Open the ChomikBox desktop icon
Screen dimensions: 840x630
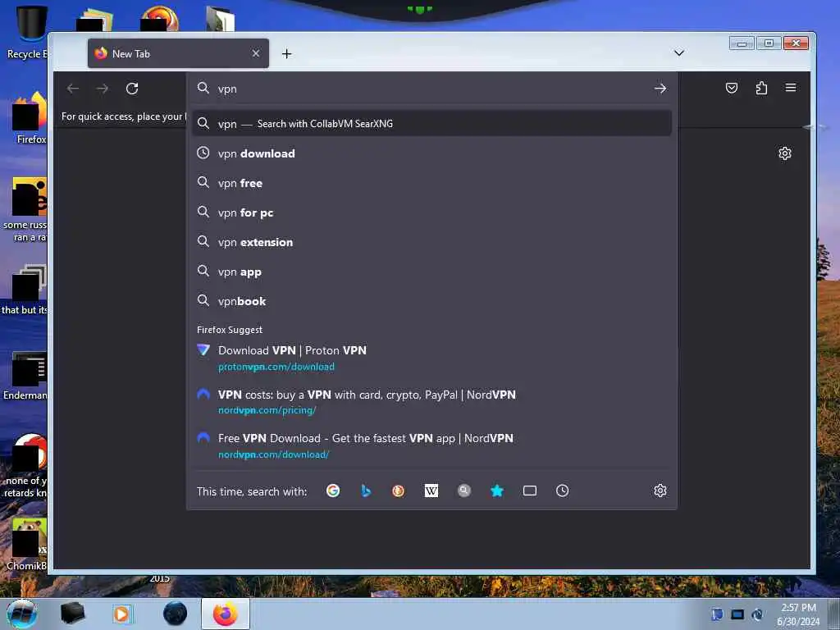click(x=27, y=545)
